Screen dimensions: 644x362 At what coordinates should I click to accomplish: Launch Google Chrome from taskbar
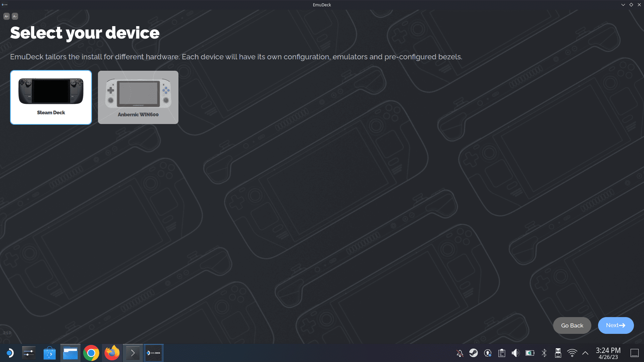pyautogui.click(x=91, y=353)
